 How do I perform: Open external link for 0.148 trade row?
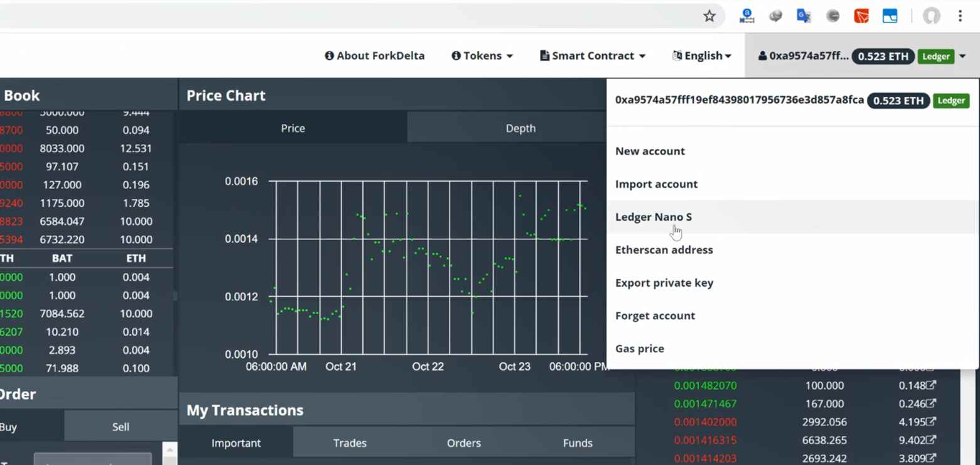point(931,385)
